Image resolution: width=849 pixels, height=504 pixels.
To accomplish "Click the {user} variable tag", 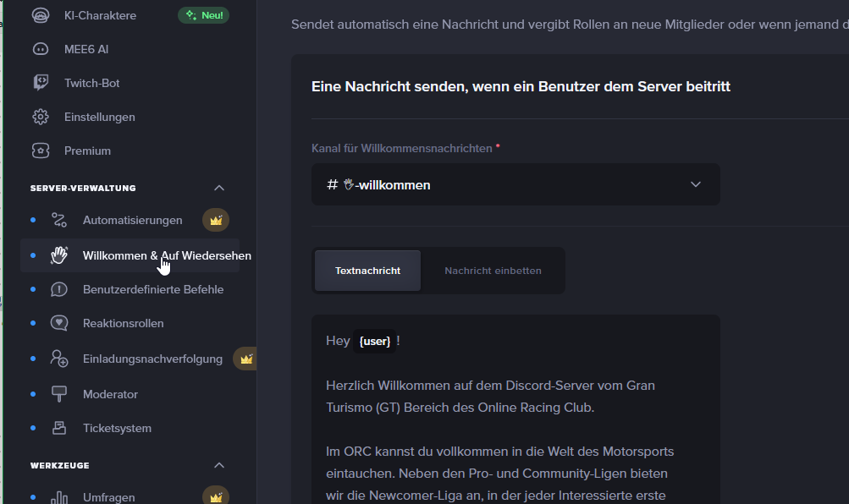I will (x=374, y=342).
